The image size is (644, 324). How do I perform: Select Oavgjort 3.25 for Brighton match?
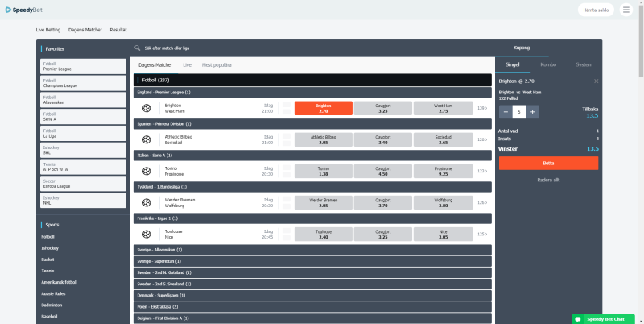[x=383, y=108]
